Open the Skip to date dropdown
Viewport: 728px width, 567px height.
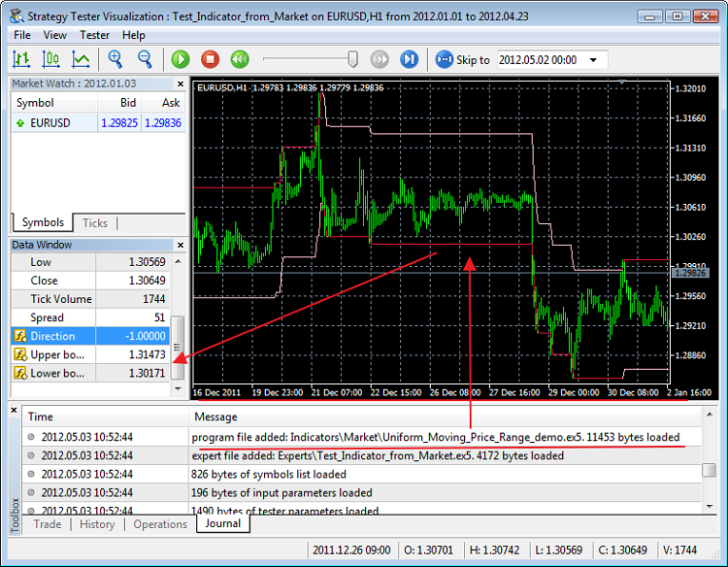(593, 60)
